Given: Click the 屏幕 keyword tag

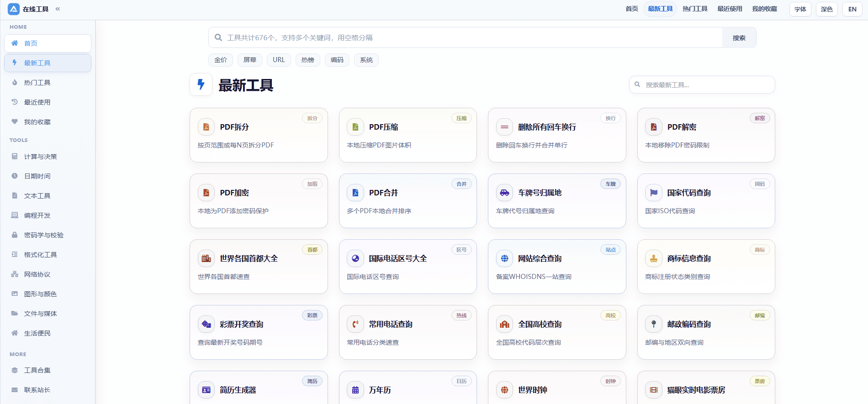Looking at the screenshot, I should point(250,60).
